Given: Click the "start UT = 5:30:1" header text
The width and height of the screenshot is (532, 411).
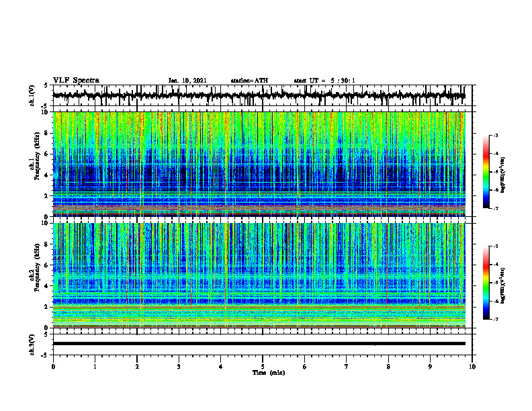Looking at the screenshot, I should [x=324, y=81].
